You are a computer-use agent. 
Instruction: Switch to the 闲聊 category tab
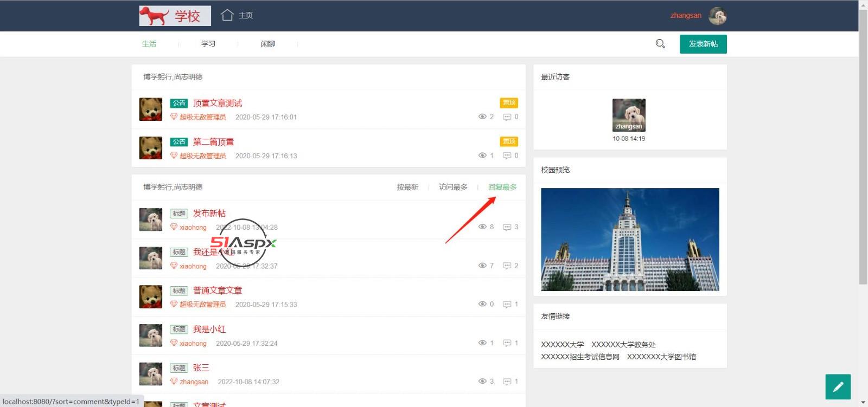(x=268, y=44)
